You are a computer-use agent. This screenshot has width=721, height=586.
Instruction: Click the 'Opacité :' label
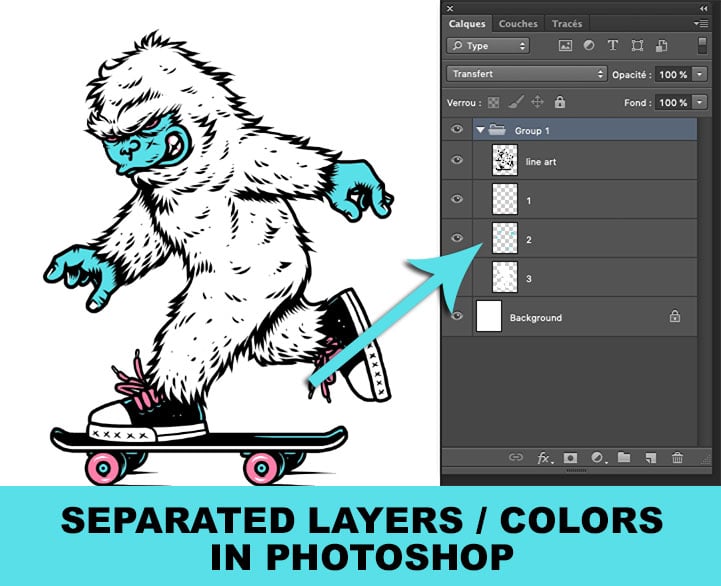(632, 75)
